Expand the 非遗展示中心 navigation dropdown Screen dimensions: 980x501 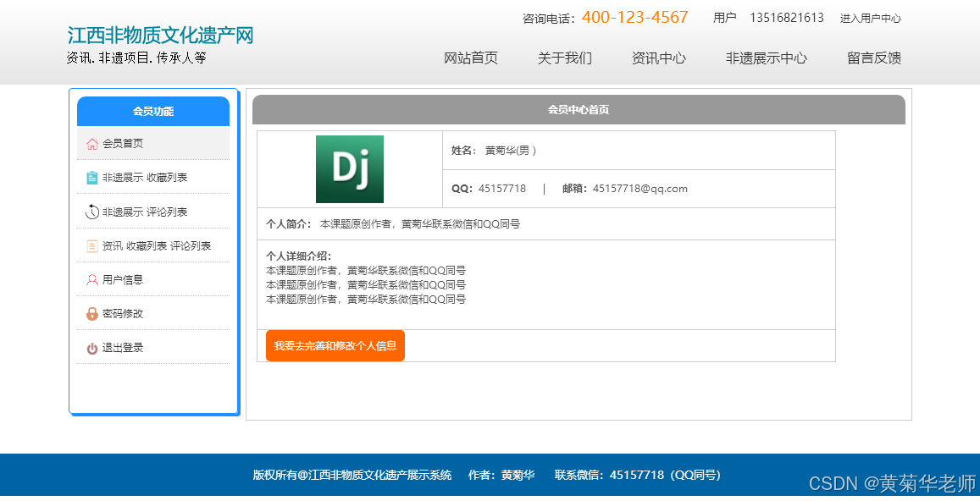point(765,58)
